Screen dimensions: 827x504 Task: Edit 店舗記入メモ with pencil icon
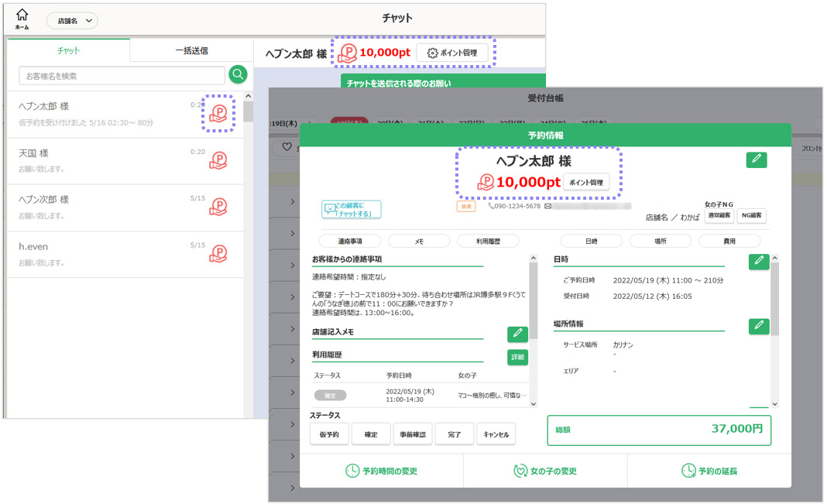[x=517, y=334]
